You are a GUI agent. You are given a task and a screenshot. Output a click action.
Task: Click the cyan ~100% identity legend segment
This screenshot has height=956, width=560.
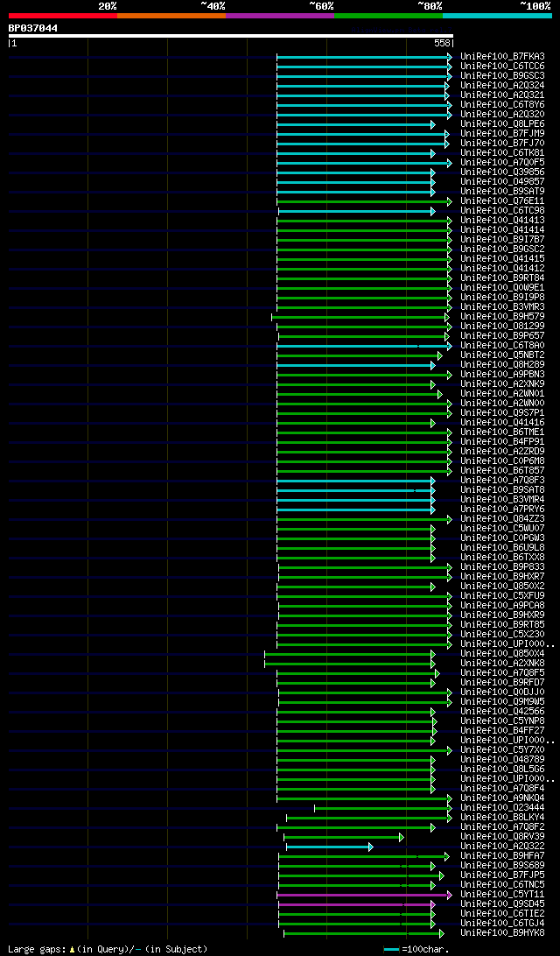(497, 15)
